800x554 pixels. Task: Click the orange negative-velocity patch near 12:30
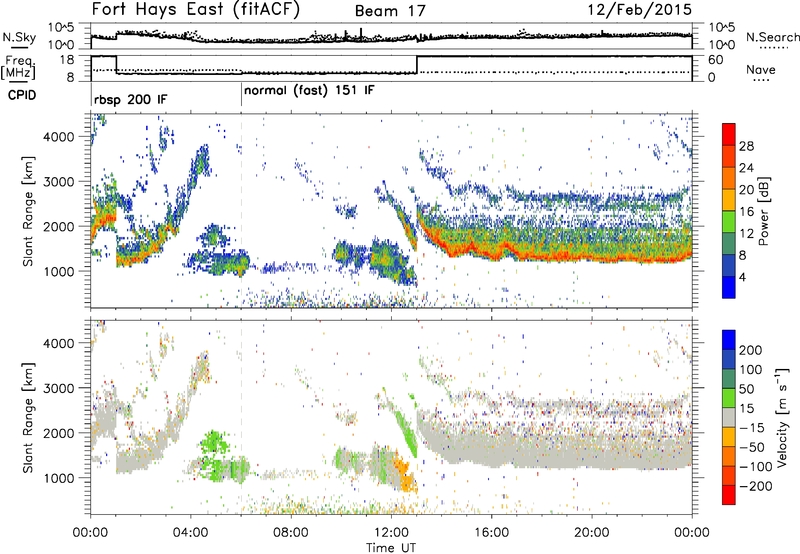tap(404, 474)
